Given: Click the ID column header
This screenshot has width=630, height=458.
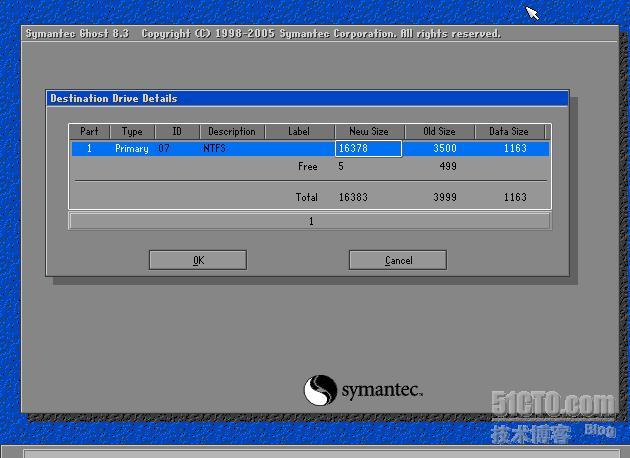Looking at the screenshot, I should tap(177, 131).
